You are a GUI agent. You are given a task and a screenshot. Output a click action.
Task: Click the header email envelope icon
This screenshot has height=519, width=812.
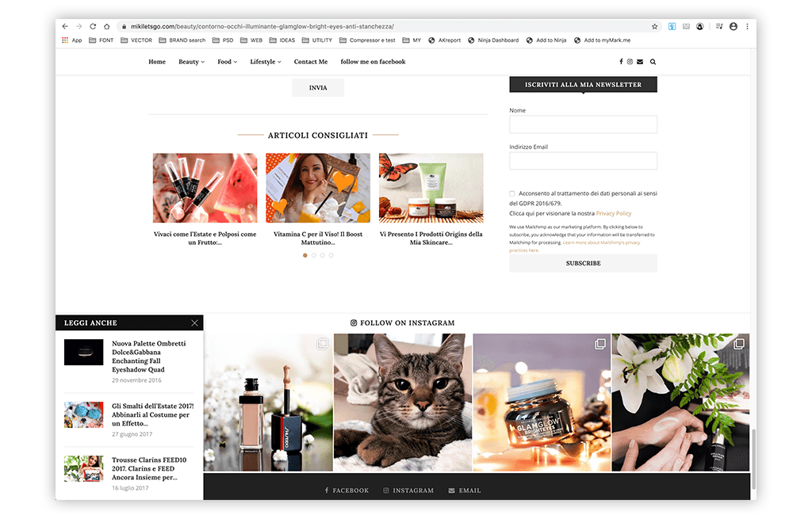point(640,62)
